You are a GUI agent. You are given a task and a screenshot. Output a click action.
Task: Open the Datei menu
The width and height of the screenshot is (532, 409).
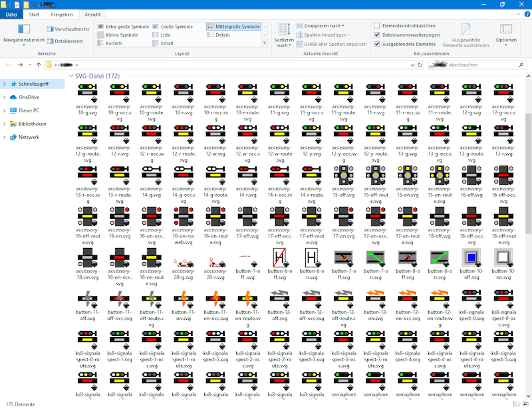coord(11,14)
